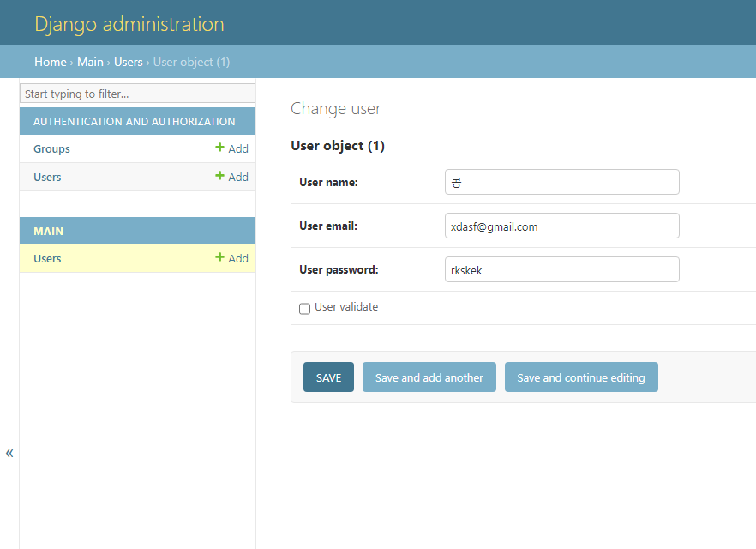Open the Authentication and Authorization section header
756x549 pixels.
point(134,122)
